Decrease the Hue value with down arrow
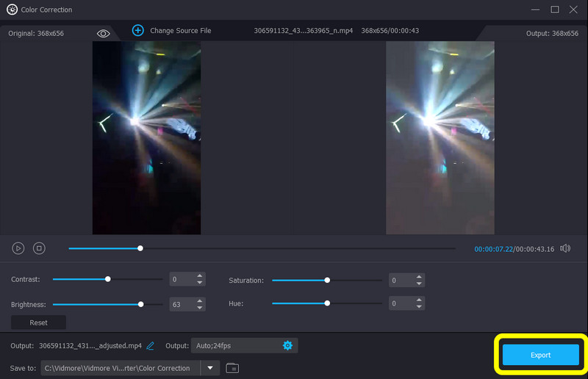The image size is (588, 379). pyautogui.click(x=419, y=307)
